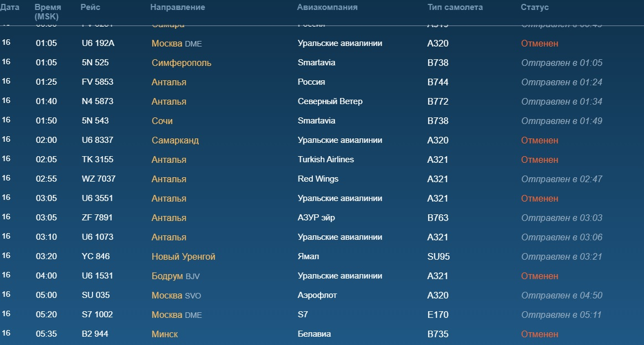Click airline Северный Ветер
Image resolution: width=644 pixels, height=345 pixels.
tap(330, 101)
